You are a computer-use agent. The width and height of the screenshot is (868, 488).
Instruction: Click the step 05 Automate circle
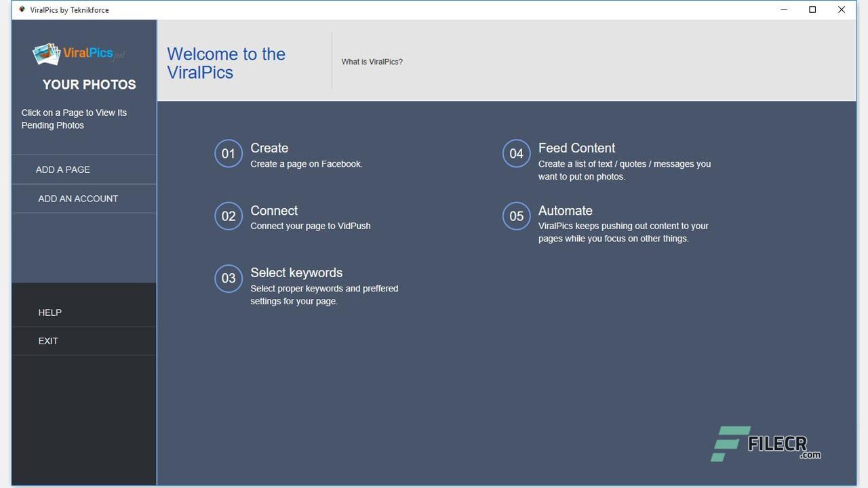516,216
